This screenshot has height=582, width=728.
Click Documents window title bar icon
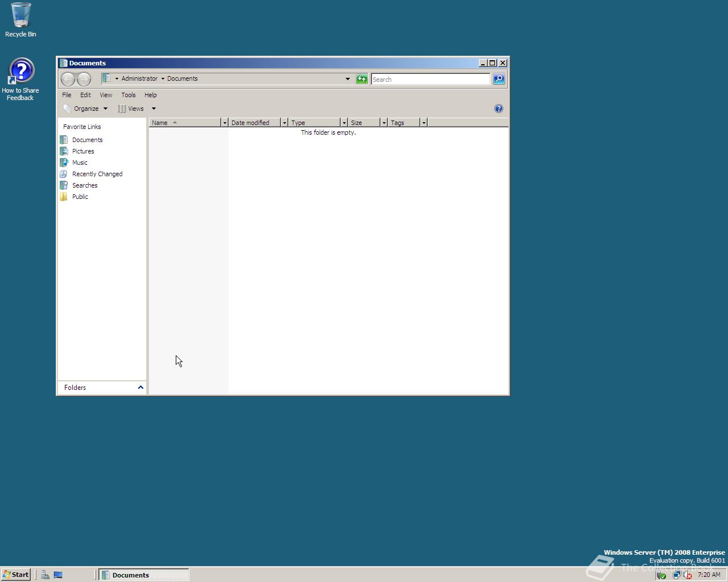64,63
